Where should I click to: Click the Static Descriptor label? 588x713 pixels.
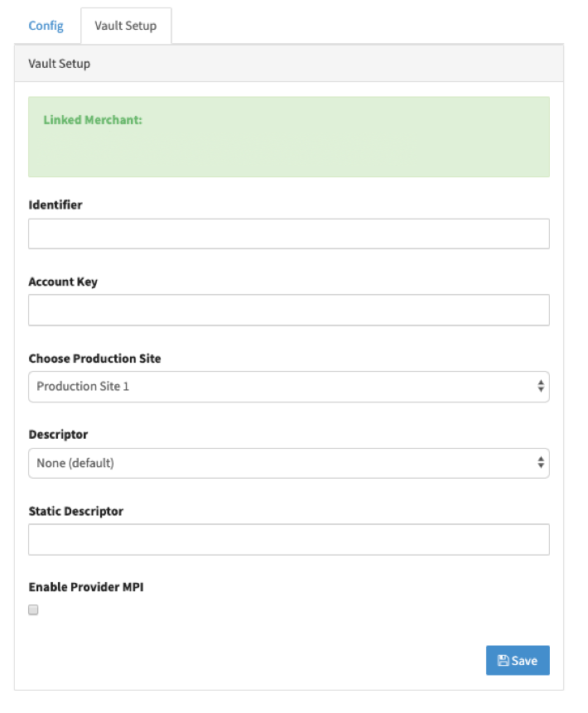click(75, 511)
